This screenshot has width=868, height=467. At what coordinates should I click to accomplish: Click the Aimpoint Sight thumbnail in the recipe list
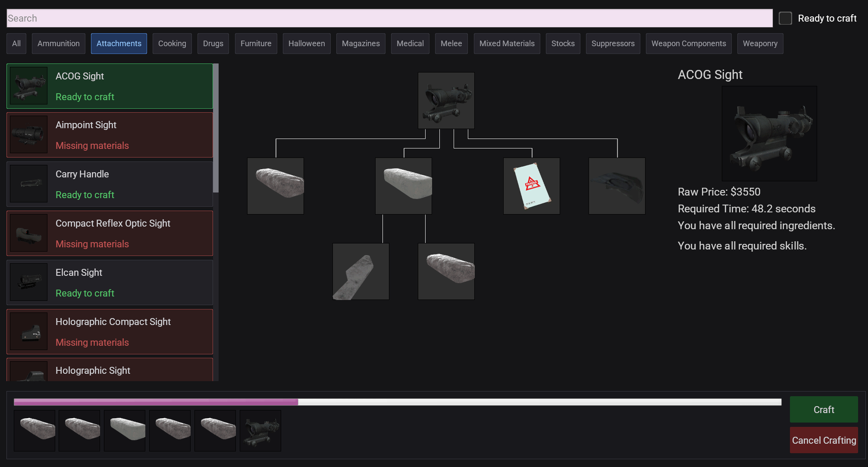28,135
